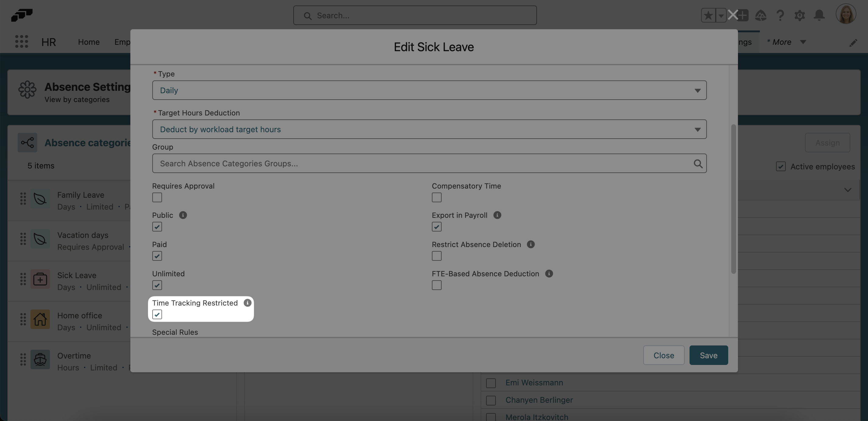Switch to the Home tab
The height and width of the screenshot is (421, 868).
tap(89, 42)
